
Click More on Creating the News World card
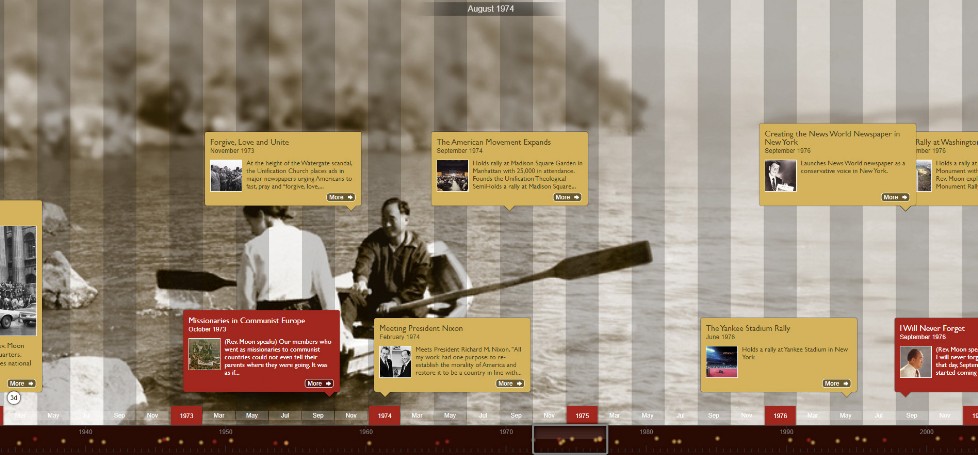pos(895,197)
